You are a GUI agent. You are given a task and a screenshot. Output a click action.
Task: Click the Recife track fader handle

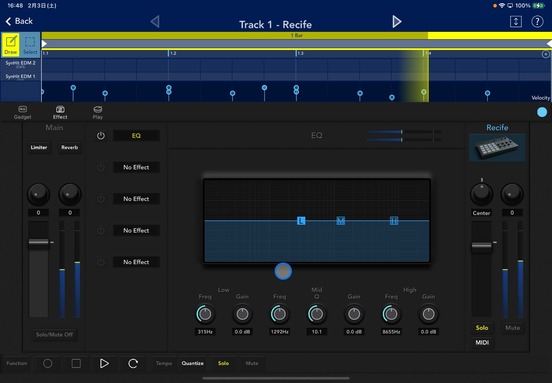482,246
